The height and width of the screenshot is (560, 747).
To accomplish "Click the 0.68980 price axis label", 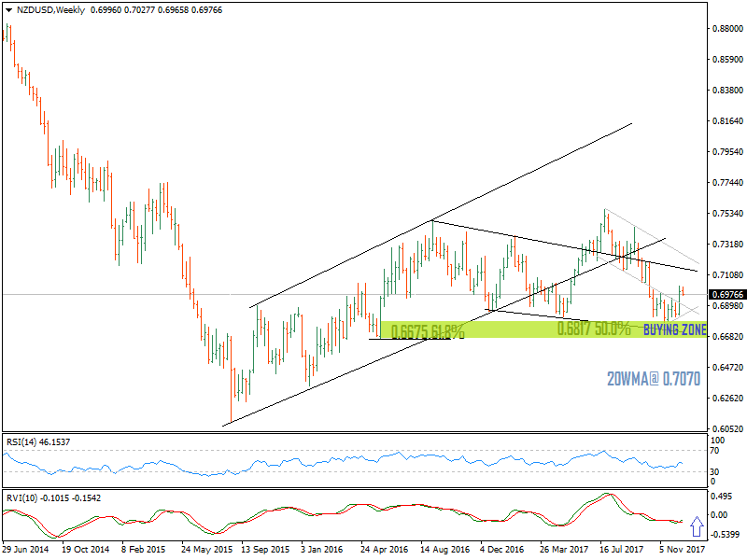I will 727,306.
